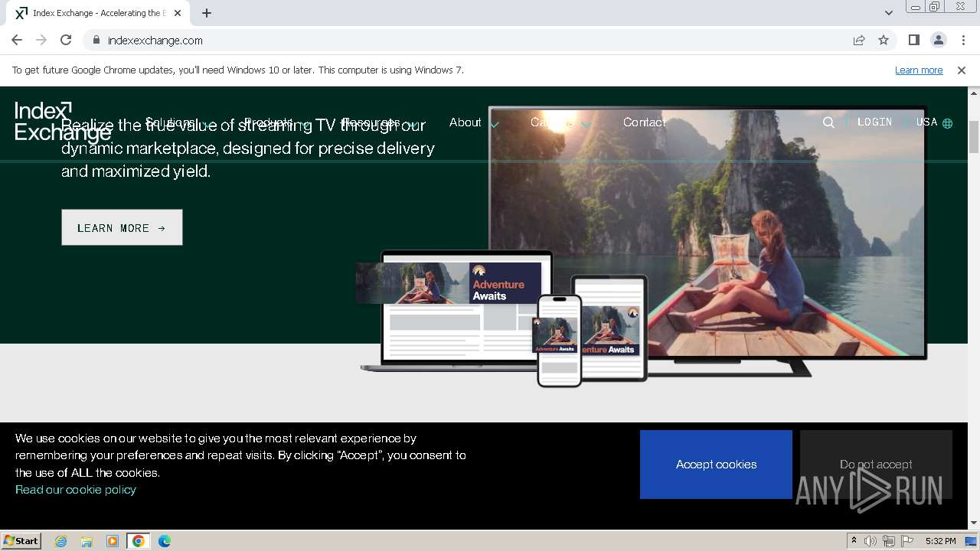980x551 pixels.
Task: Close the Index Exchange tab
Action: 178,13
